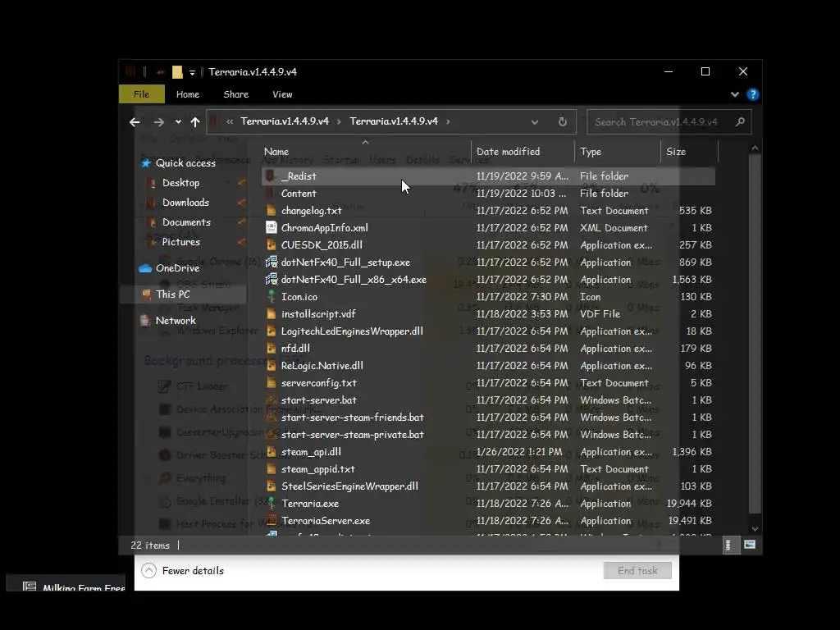This screenshot has height=630, width=840.
Task: Switch to Large icons view layout icon
Action: tap(750, 545)
